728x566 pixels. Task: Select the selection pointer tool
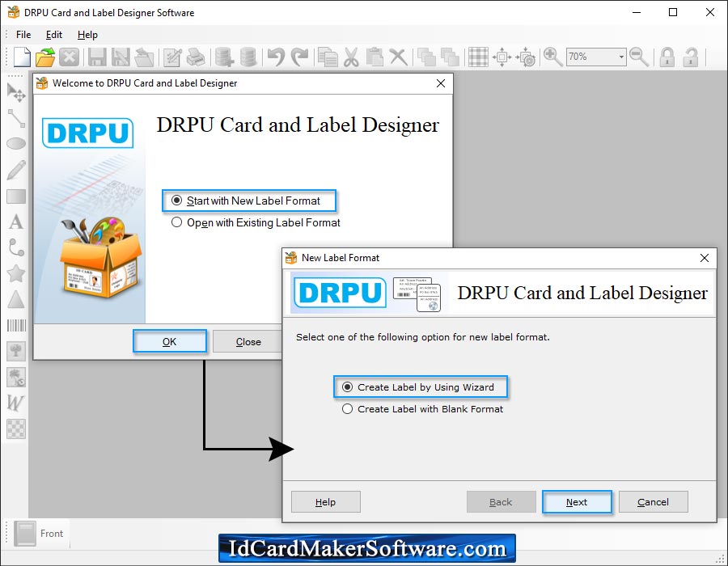click(x=16, y=92)
